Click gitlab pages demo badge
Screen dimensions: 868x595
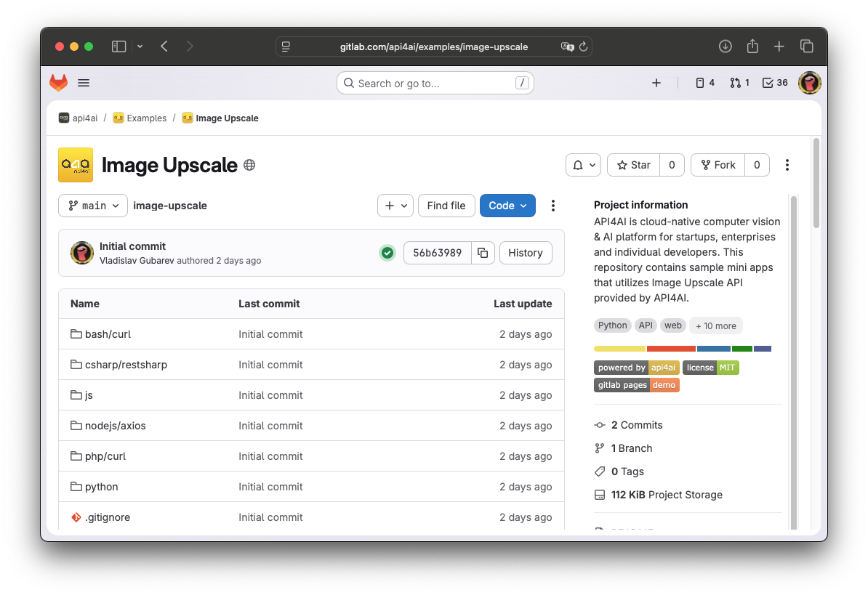(x=637, y=385)
